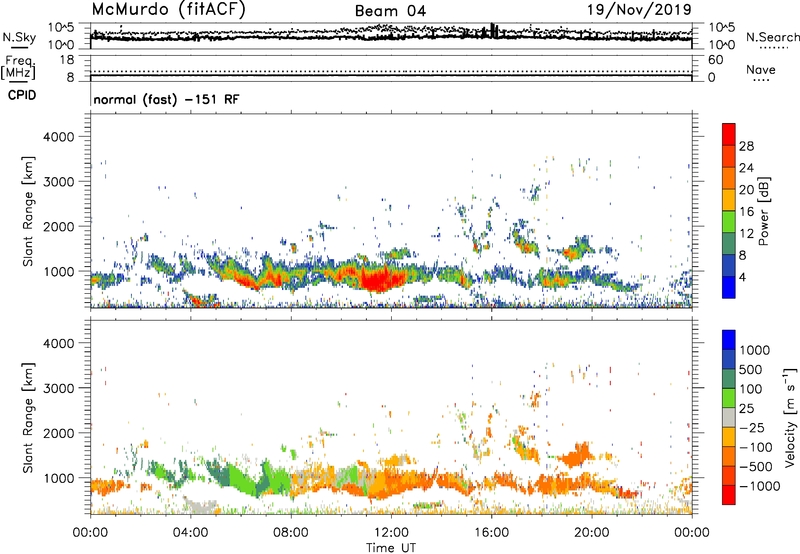
Task: Click the bright blue bottom power colorbar segment
Action: click(729, 287)
